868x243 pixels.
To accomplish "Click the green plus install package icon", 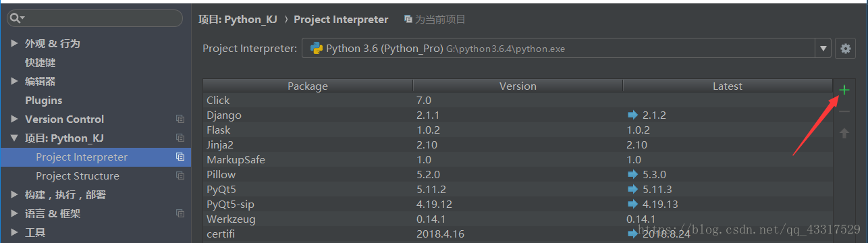I will pyautogui.click(x=844, y=90).
